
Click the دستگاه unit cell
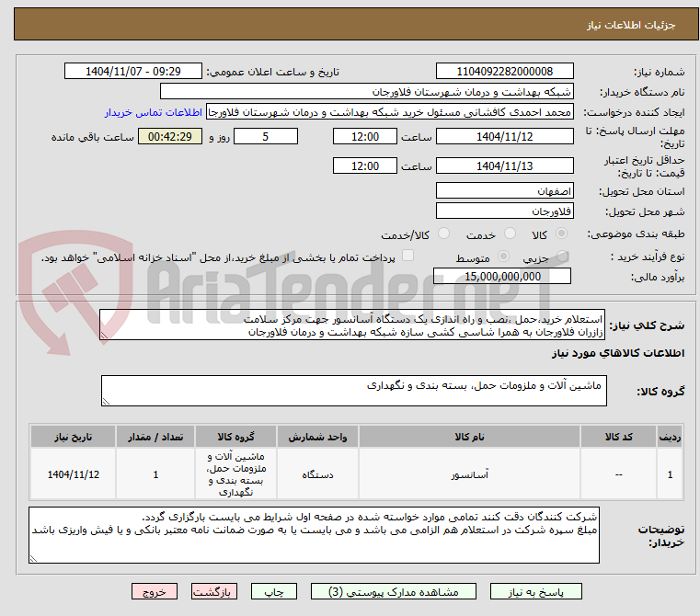click(317, 474)
